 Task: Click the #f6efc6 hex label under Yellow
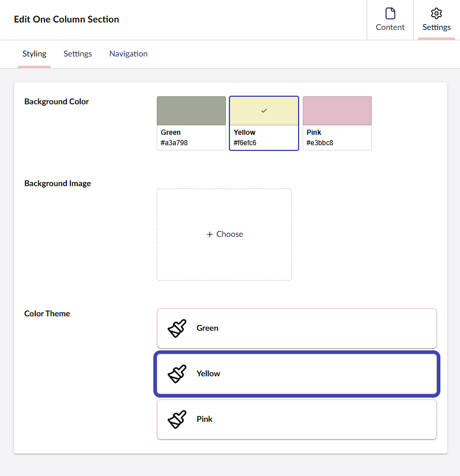(x=245, y=143)
